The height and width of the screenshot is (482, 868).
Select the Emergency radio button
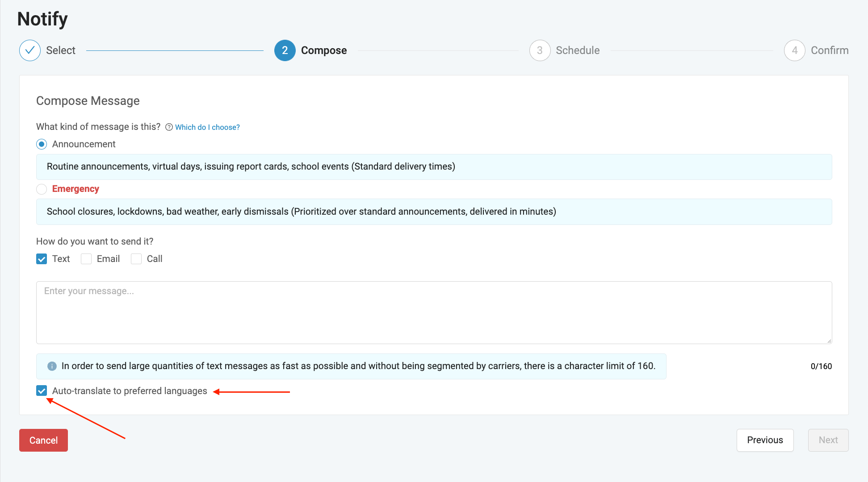[x=42, y=189]
